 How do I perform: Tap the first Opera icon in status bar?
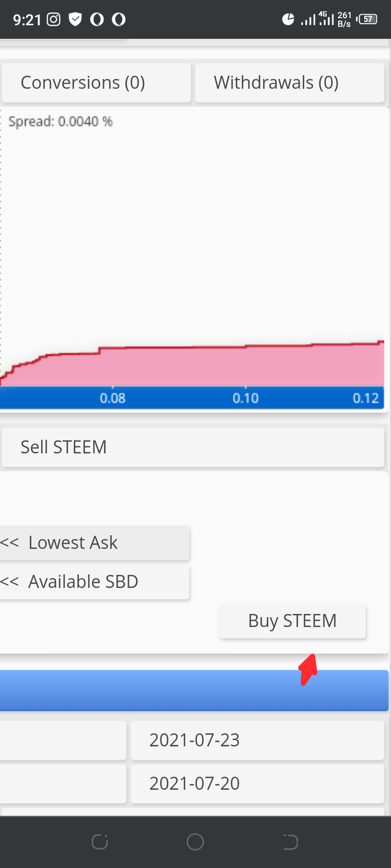pyautogui.click(x=97, y=20)
